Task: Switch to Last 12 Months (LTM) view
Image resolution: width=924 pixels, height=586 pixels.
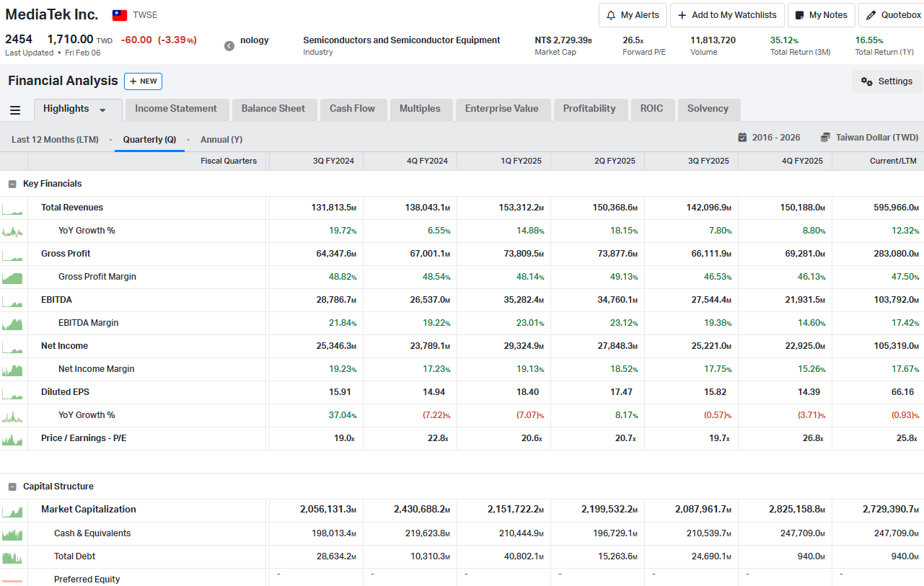Action: tap(55, 139)
